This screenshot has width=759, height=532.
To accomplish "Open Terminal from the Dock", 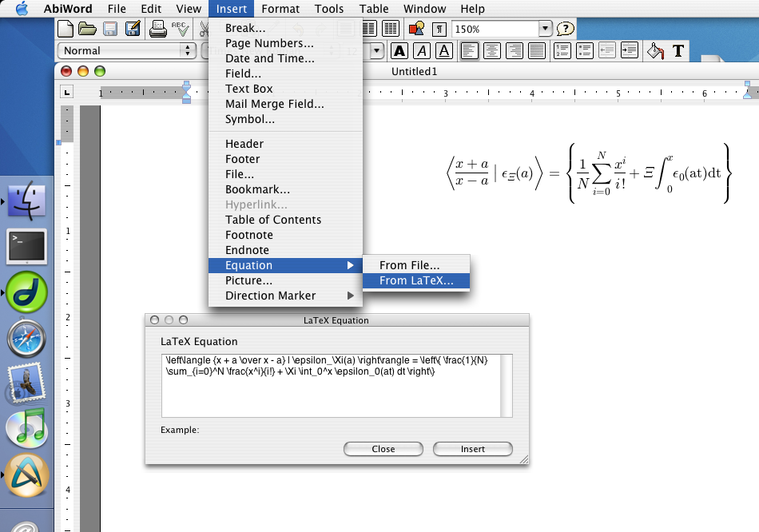I will [x=26, y=247].
